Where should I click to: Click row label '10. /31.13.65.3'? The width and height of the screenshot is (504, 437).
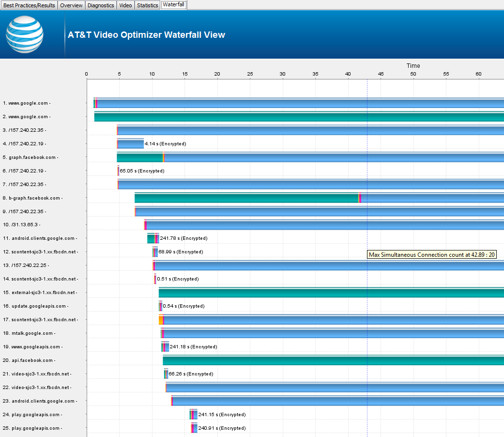21,224
